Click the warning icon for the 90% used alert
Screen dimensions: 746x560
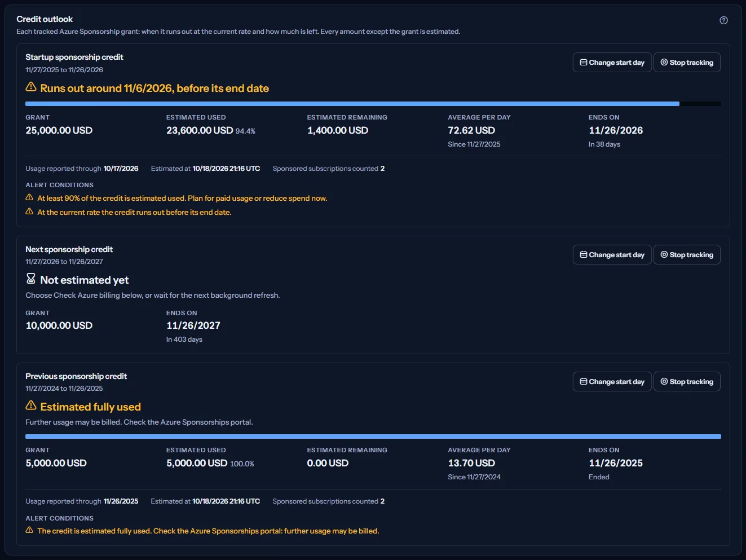point(29,197)
